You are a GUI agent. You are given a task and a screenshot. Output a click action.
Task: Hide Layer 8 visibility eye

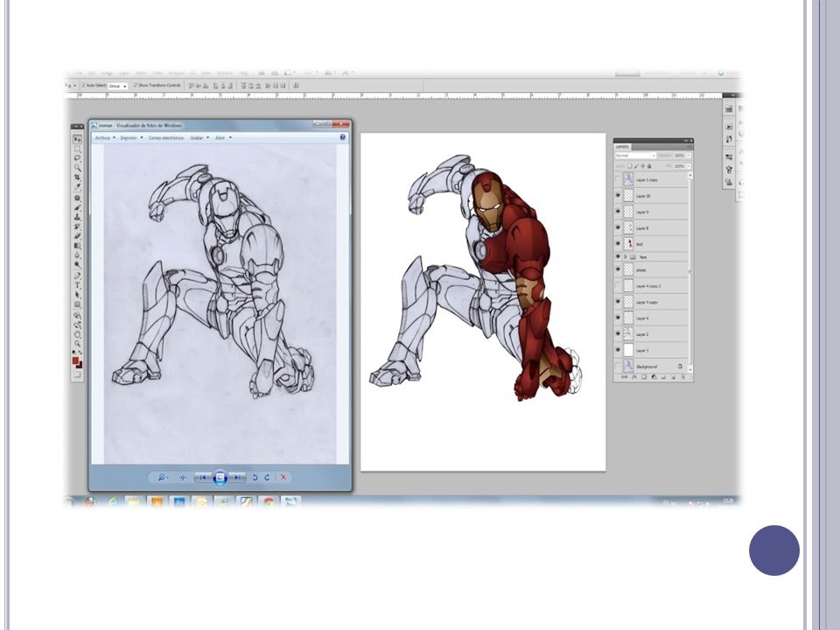point(619,228)
